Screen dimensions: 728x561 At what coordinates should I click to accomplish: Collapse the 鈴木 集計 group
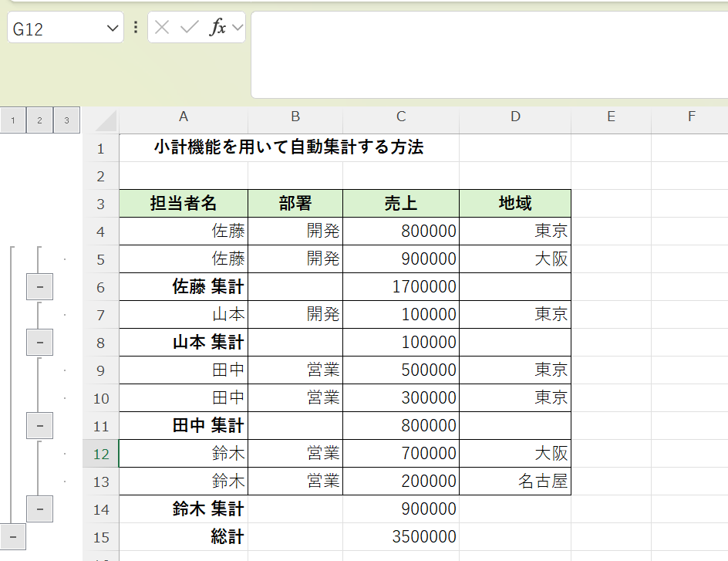[39, 509]
